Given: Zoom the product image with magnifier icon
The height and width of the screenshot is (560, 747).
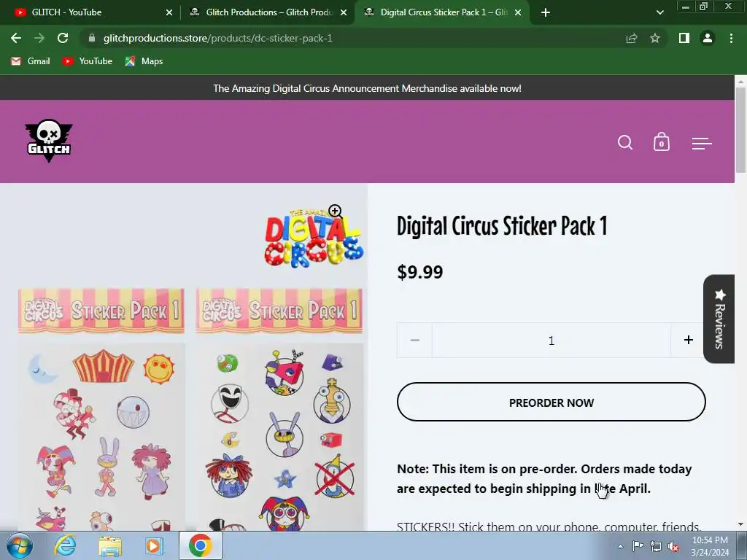Looking at the screenshot, I should [336, 211].
